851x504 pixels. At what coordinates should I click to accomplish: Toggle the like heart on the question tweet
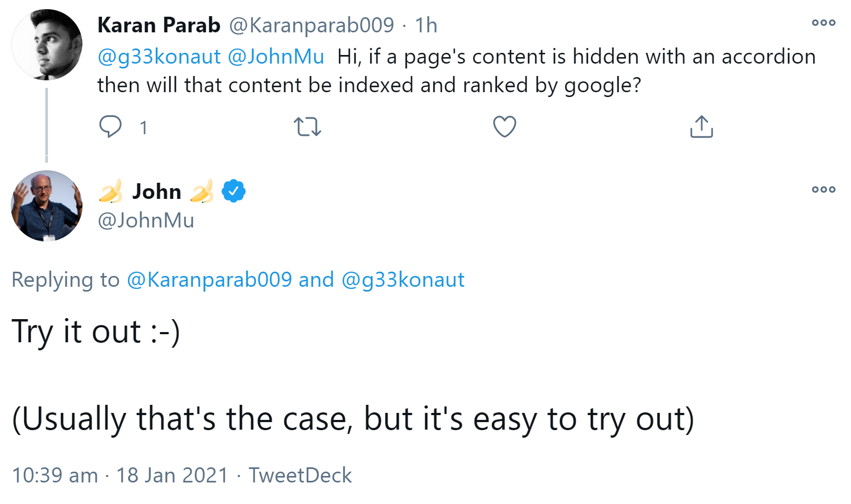(x=503, y=126)
